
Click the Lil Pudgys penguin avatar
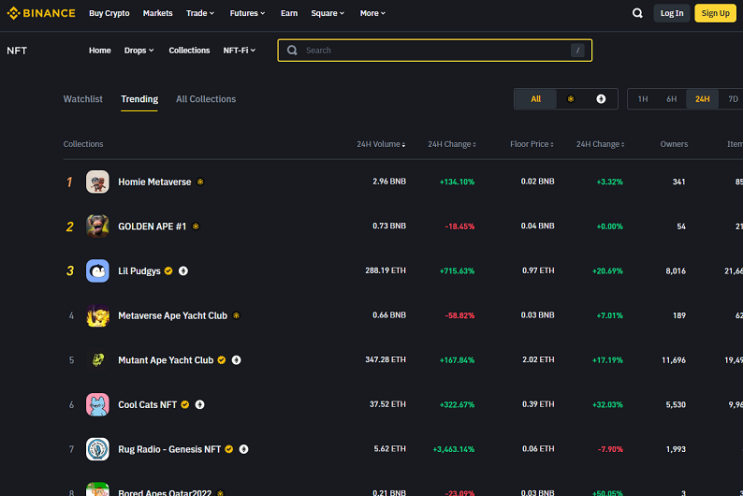[98, 271]
